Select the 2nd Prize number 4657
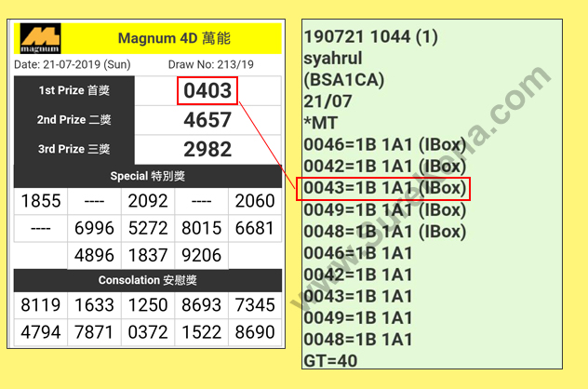 (x=207, y=120)
